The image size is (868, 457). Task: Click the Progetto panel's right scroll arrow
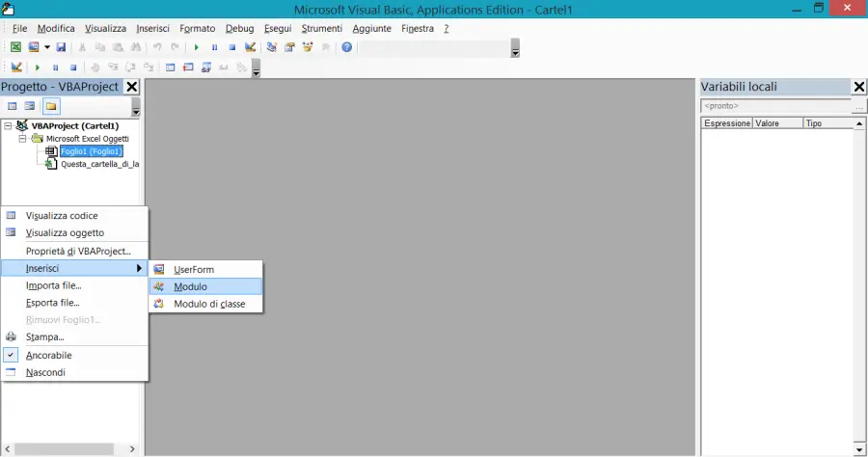pyautogui.click(x=132, y=448)
